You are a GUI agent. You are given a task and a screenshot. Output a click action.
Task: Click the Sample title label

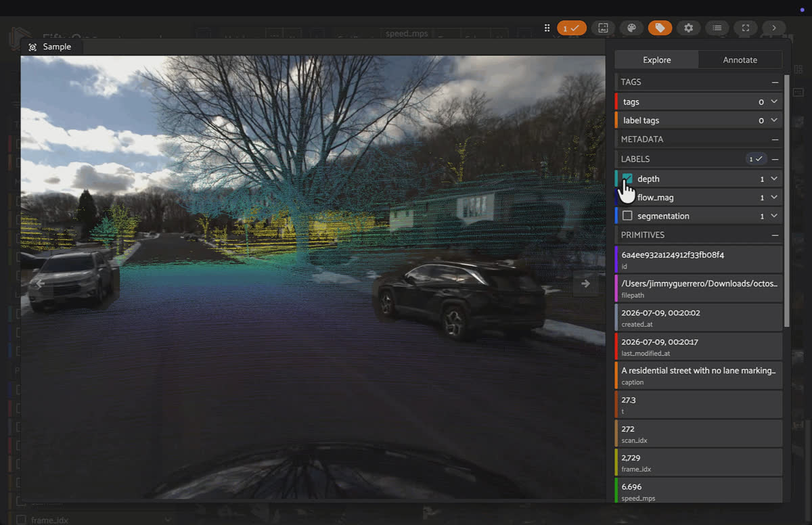(x=57, y=47)
